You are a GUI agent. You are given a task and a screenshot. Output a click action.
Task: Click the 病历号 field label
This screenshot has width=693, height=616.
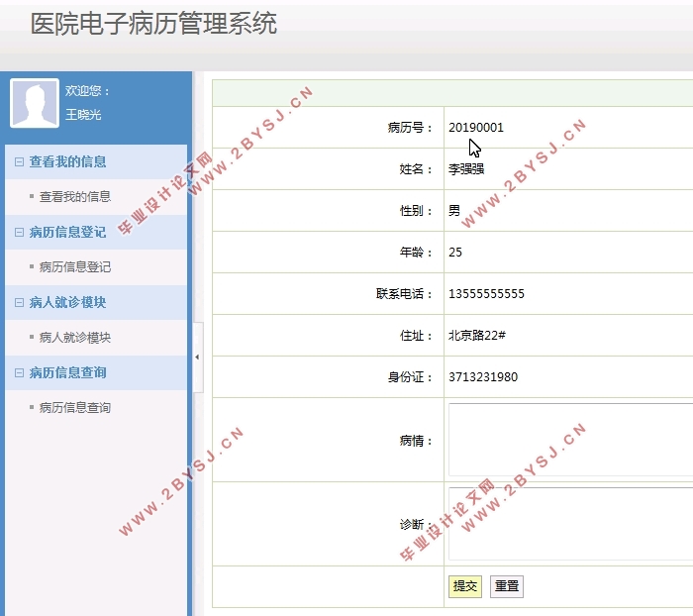click(x=410, y=128)
